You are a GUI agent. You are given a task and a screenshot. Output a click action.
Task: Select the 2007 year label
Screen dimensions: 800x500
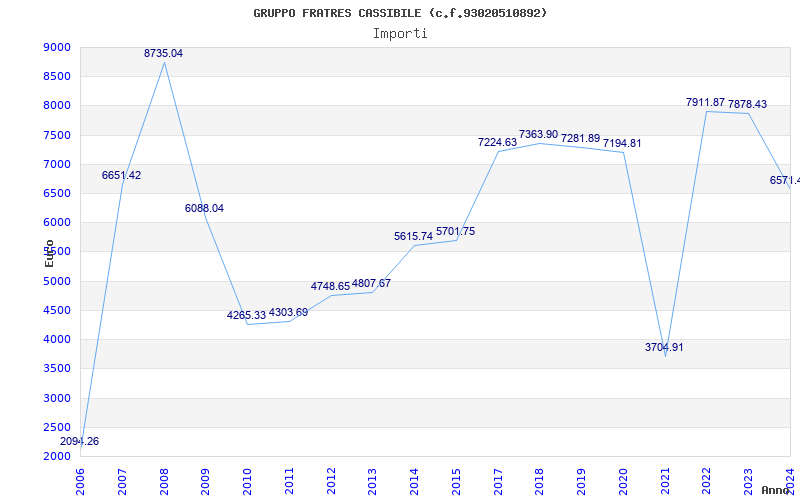pos(122,481)
